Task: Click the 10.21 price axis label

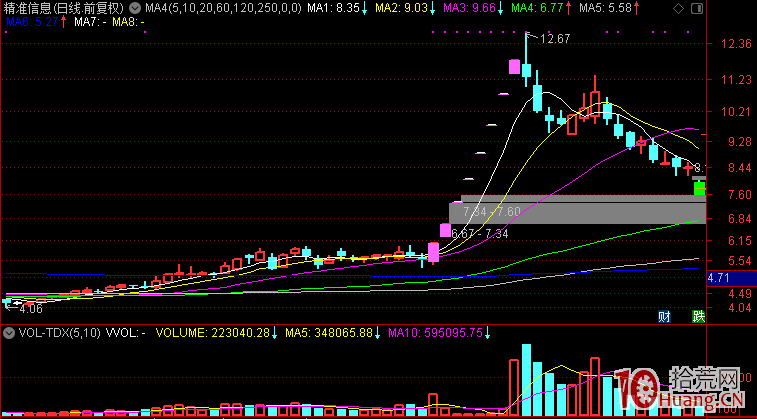Action: (x=736, y=112)
